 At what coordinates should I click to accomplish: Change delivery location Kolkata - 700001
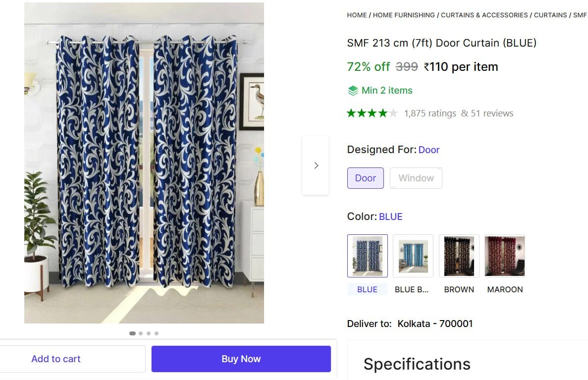435,324
